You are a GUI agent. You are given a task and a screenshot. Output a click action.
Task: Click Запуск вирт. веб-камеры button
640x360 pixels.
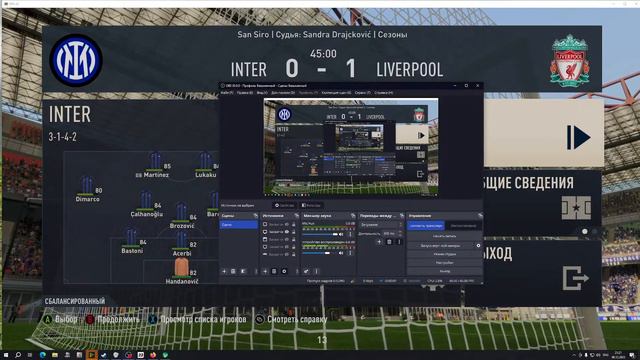[440, 246]
